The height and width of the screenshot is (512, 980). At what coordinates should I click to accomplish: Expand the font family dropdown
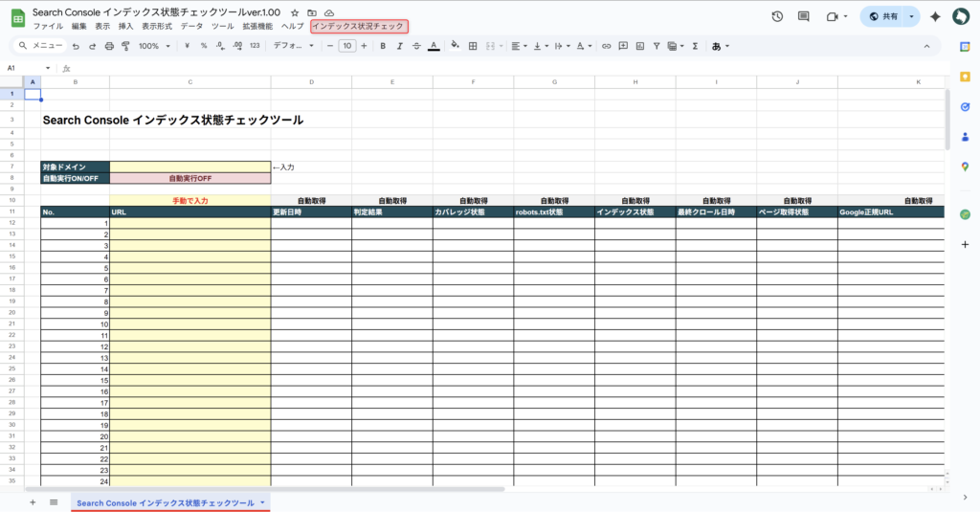pos(293,46)
